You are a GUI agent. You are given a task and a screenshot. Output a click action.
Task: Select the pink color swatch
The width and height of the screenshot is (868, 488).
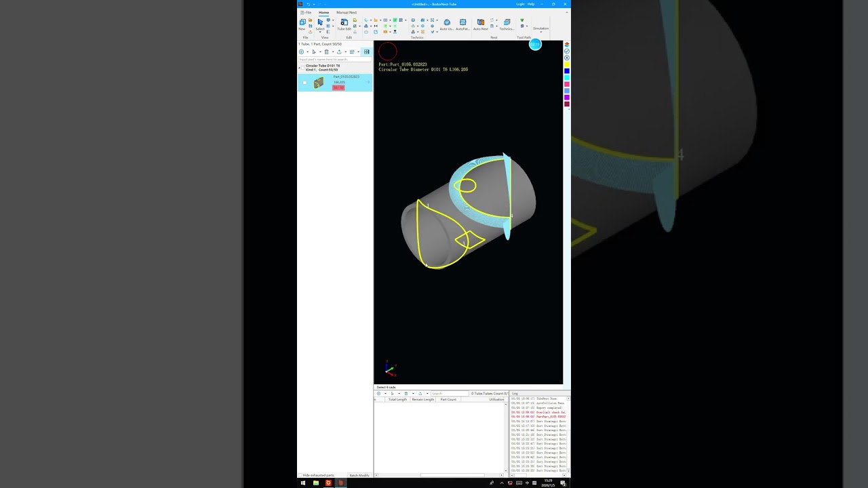click(567, 84)
